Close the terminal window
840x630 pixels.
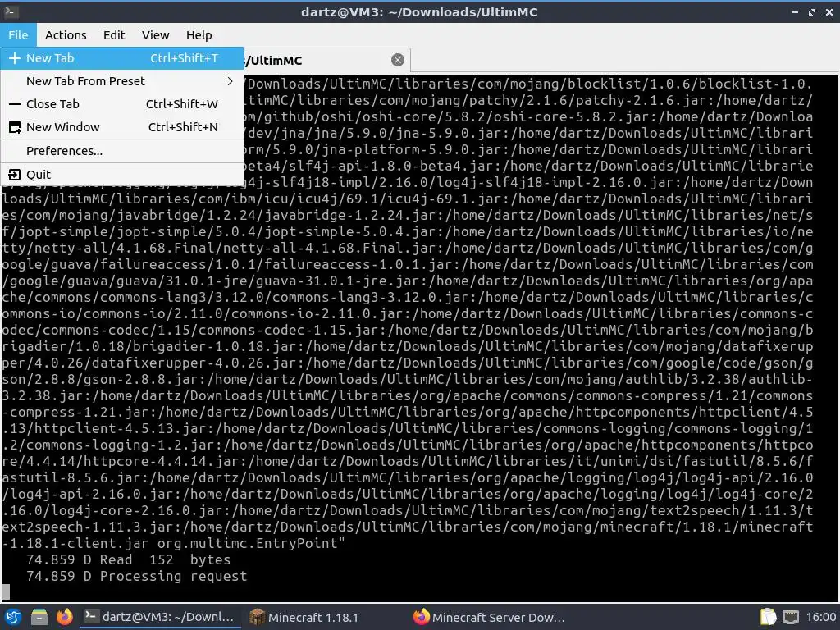[829, 11]
